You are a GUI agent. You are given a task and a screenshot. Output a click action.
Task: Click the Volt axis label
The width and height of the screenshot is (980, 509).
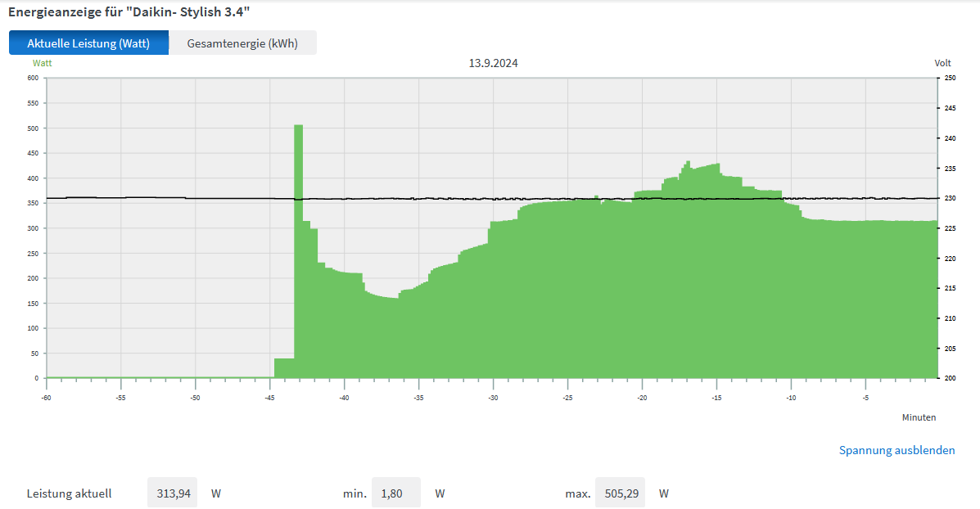[942, 63]
